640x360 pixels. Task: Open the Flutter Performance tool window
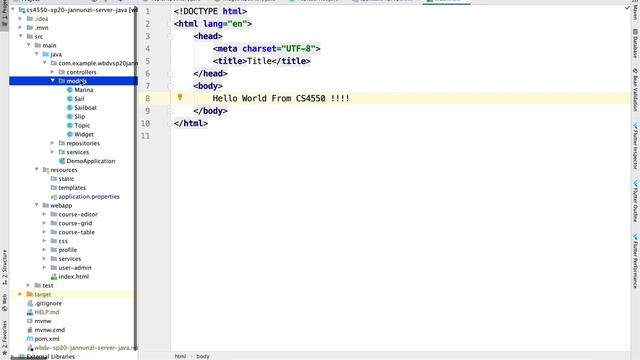click(x=635, y=261)
